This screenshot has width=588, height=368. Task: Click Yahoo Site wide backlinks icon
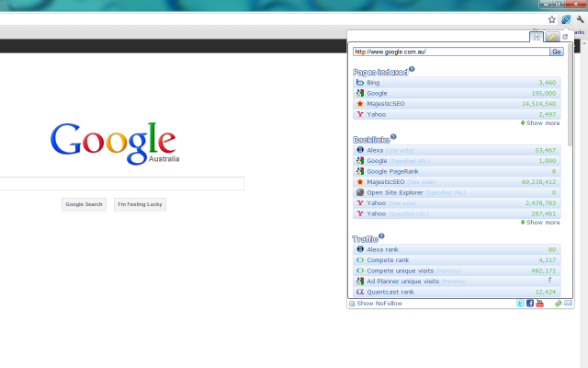click(360, 203)
